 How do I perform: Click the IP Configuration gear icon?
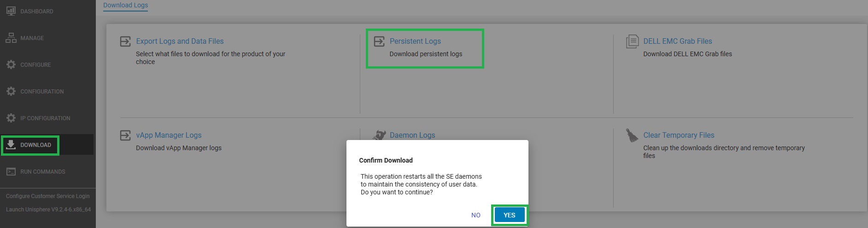[x=11, y=118]
